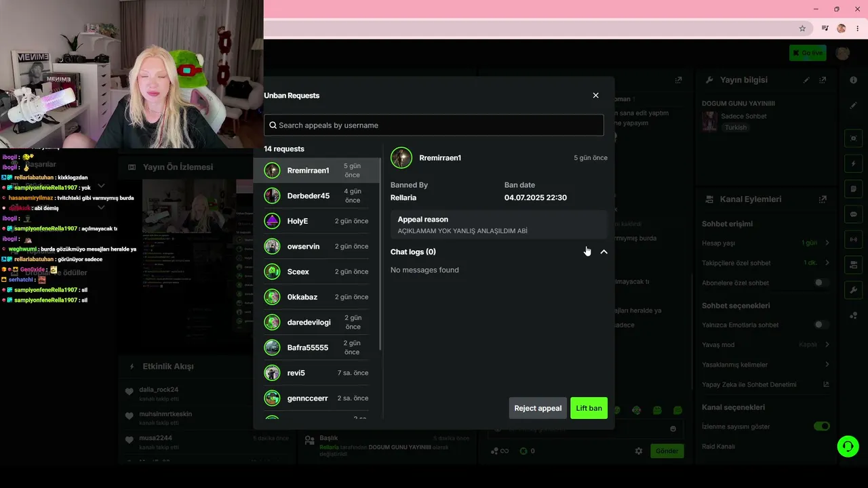Click the Search appeals by username field
This screenshot has height=488, width=868.
coord(434,125)
